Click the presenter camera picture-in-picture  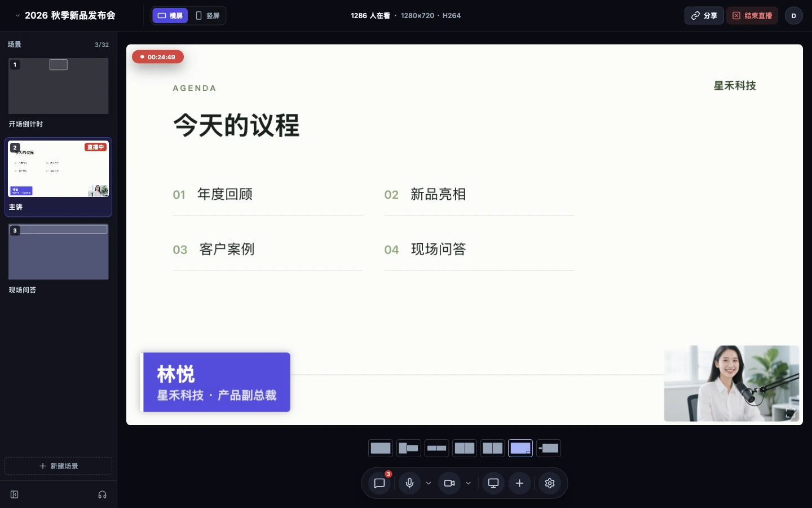(x=732, y=384)
